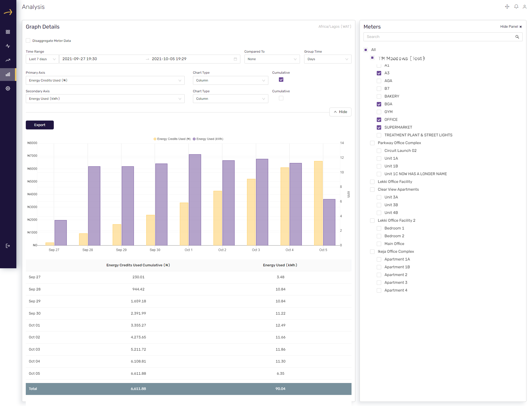Click the Africa/Lagos (WAT) timezone link
The height and width of the screenshot is (406, 532).
tap(335, 27)
